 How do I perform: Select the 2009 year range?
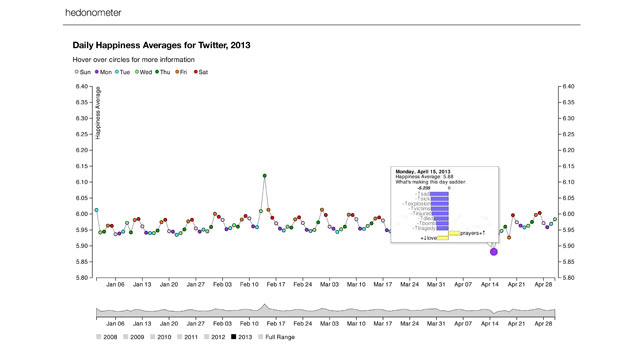click(133, 337)
